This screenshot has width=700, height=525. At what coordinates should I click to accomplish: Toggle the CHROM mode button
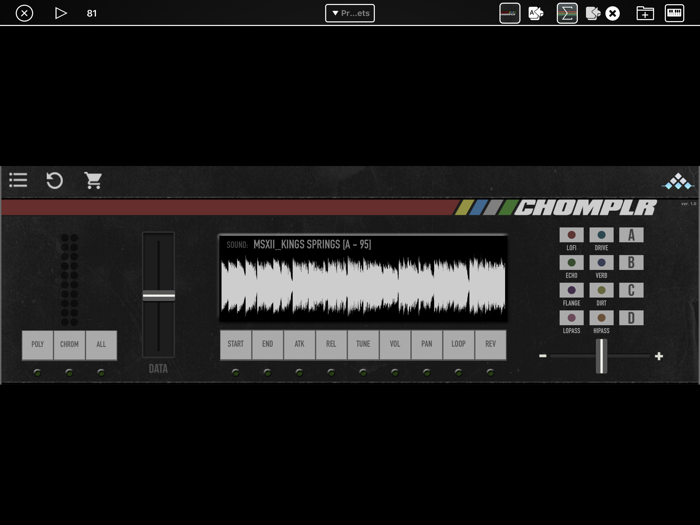tap(69, 345)
